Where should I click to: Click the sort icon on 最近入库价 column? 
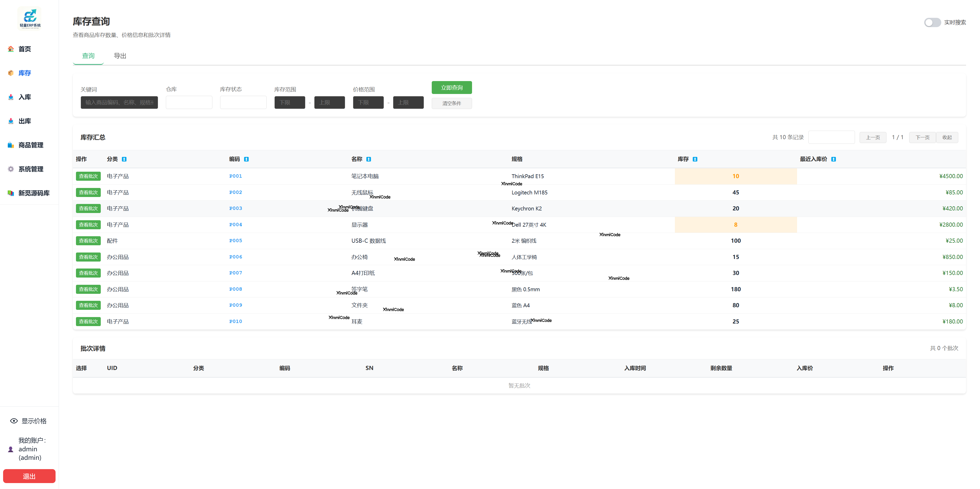coord(833,159)
